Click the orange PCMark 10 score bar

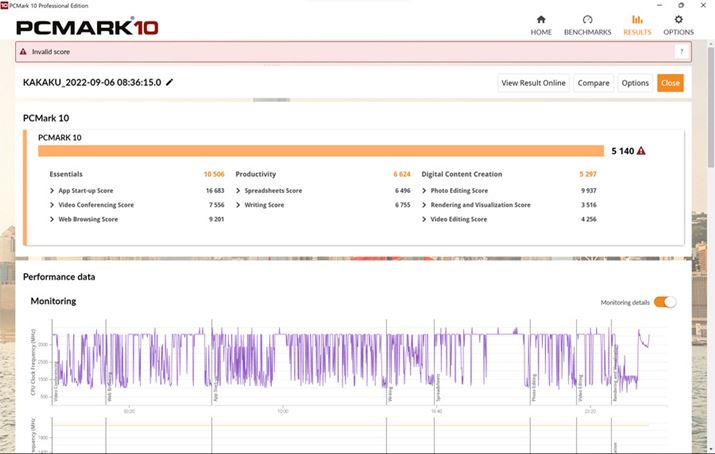(x=320, y=151)
